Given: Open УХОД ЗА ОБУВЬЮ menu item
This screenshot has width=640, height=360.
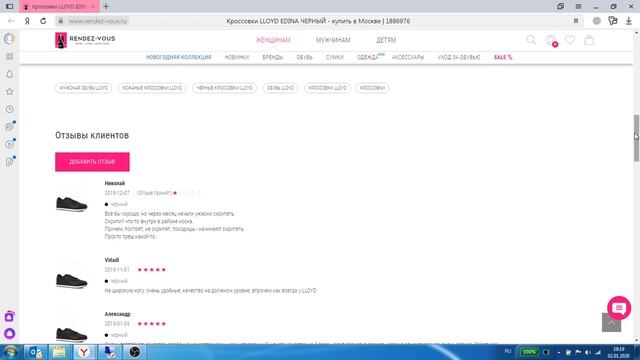Looking at the screenshot, I should coord(459,57).
